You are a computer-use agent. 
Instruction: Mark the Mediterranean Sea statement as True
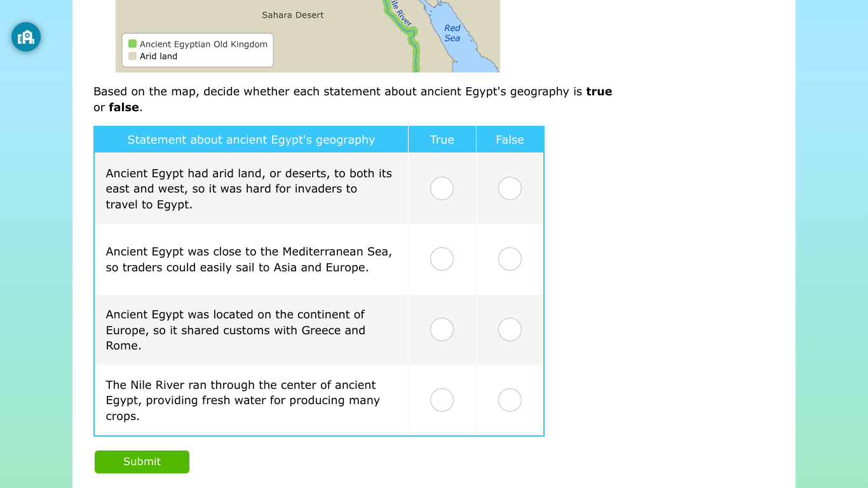coord(442,259)
